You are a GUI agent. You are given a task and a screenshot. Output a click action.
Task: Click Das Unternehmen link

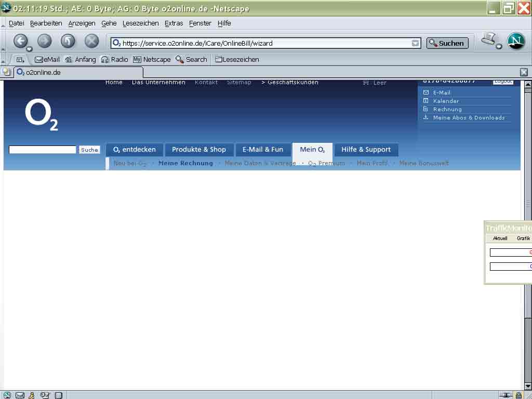click(x=158, y=83)
